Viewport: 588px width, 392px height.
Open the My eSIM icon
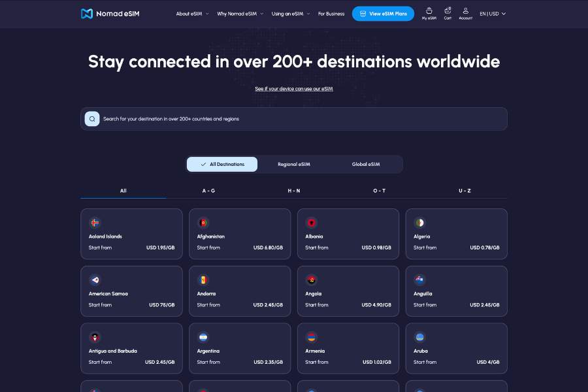(429, 14)
